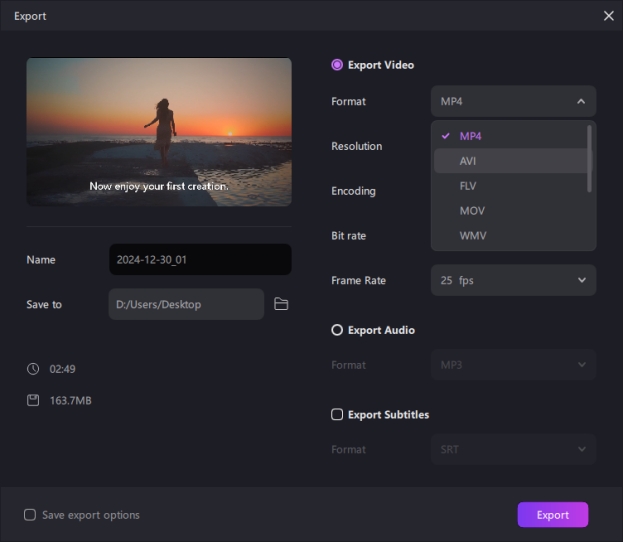Click the clock duration icon
Screen dimensions: 624x543
click(x=33, y=369)
